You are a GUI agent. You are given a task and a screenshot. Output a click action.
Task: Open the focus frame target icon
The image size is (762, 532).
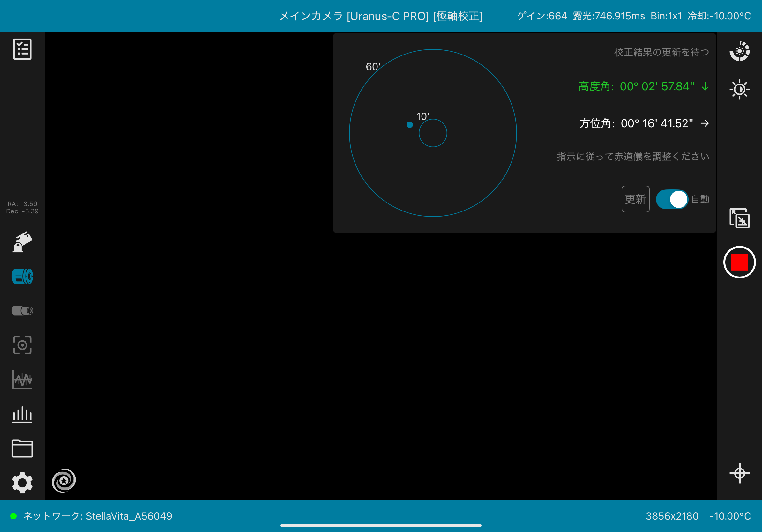[22, 345]
